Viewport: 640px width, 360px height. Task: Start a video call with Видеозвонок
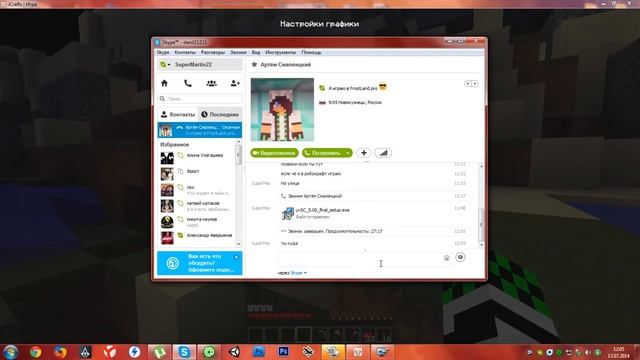(x=275, y=153)
